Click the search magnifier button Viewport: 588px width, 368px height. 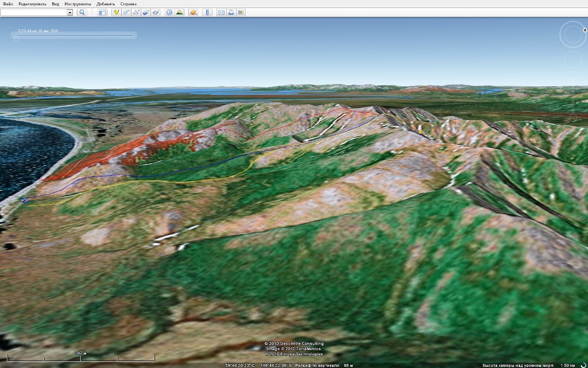pyautogui.click(x=82, y=12)
